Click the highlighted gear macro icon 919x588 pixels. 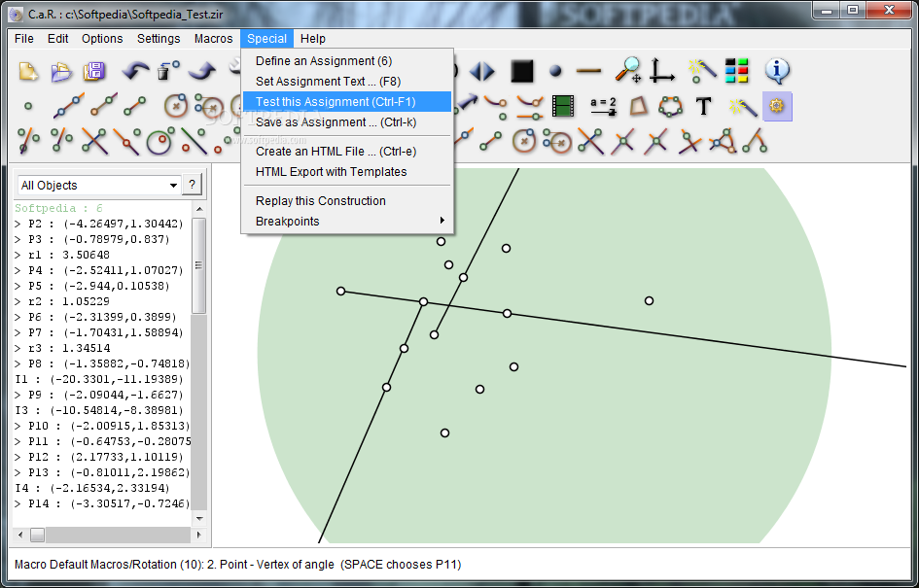tap(777, 106)
